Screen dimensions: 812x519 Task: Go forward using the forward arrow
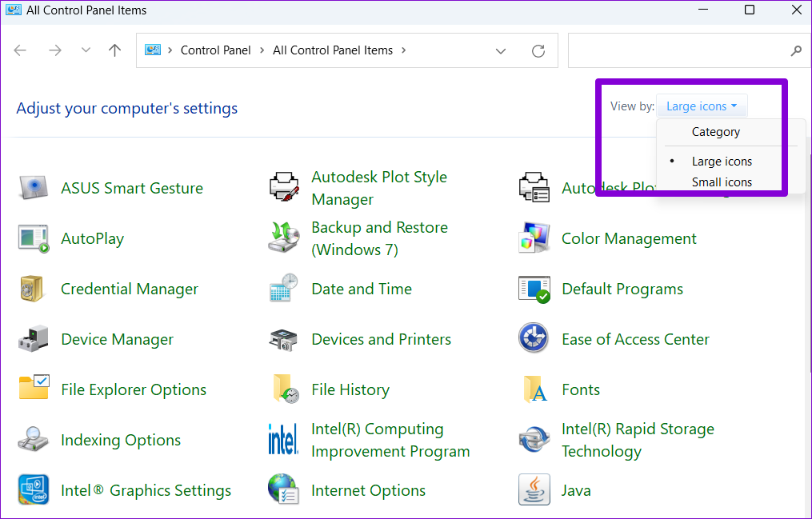(x=55, y=50)
